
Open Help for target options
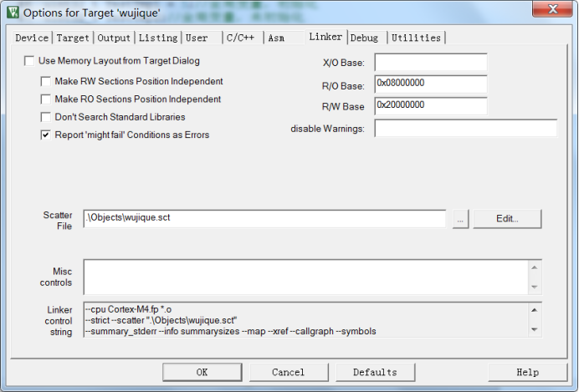[x=528, y=372]
